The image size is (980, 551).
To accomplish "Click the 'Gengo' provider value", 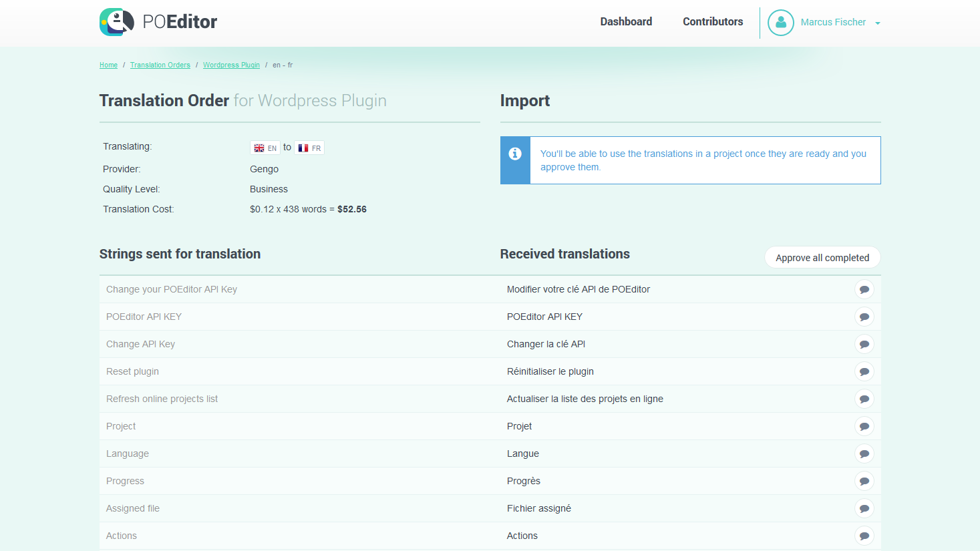I will (264, 169).
